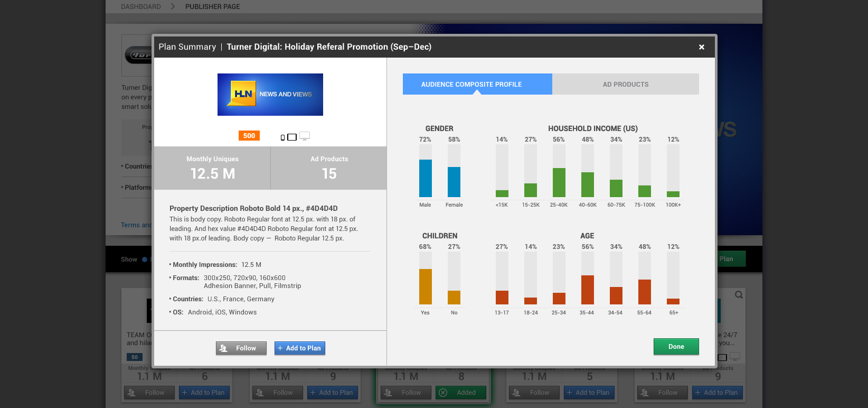Click the orange 500 badge
This screenshot has width=868, height=408.
pyautogui.click(x=249, y=136)
